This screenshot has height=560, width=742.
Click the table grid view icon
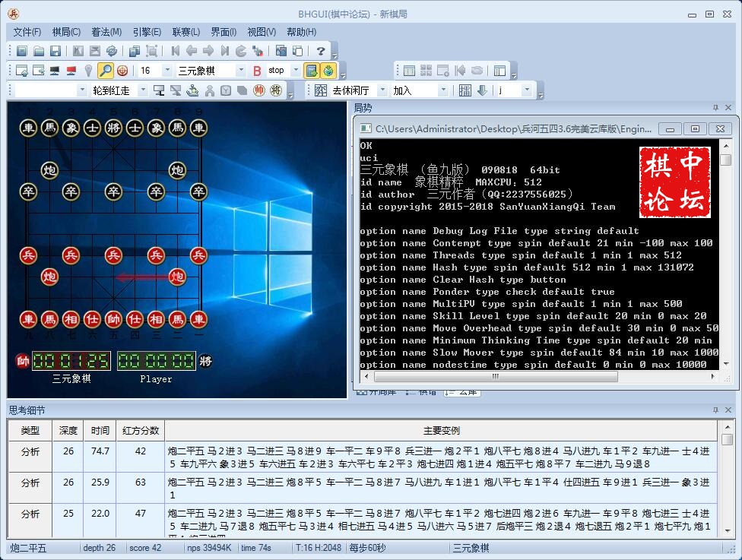(409, 71)
